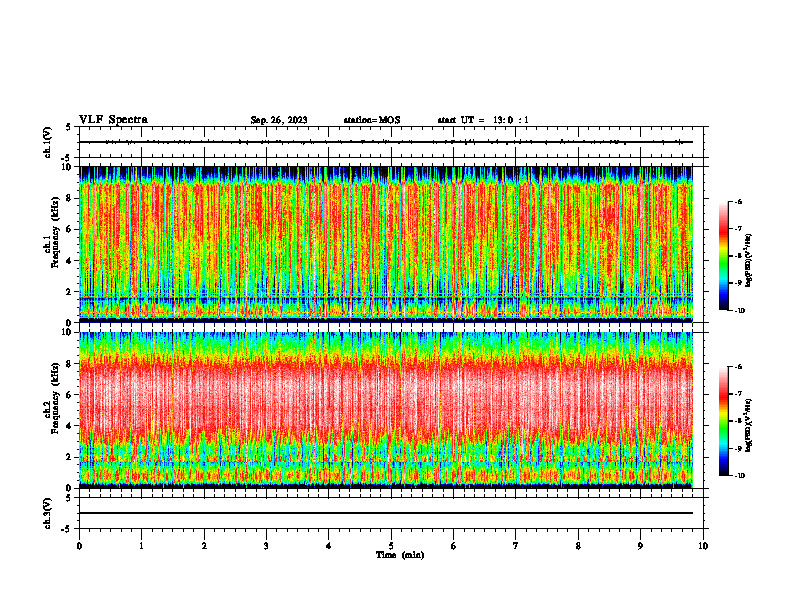Click the "6" tick on the time axis
The image size is (792, 612).
[x=454, y=546]
